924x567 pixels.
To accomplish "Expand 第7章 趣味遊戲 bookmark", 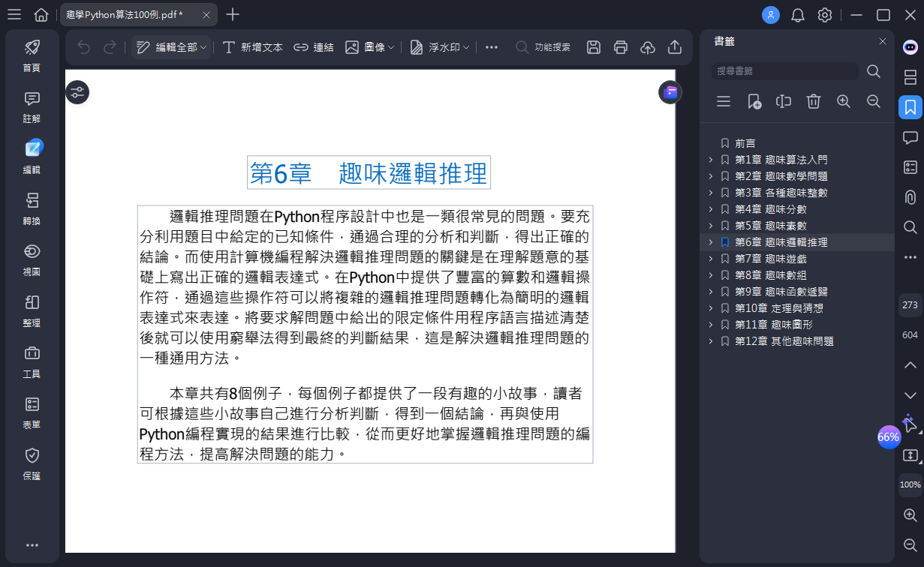I will [x=711, y=259].
